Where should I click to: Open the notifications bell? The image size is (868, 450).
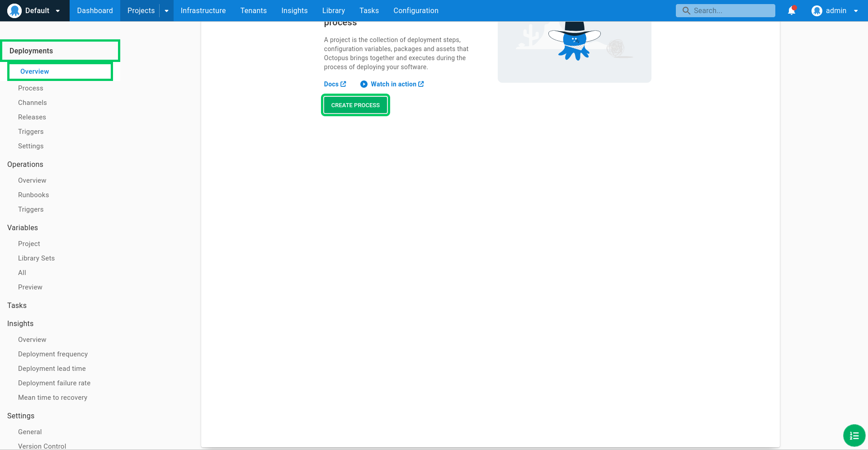792,10
